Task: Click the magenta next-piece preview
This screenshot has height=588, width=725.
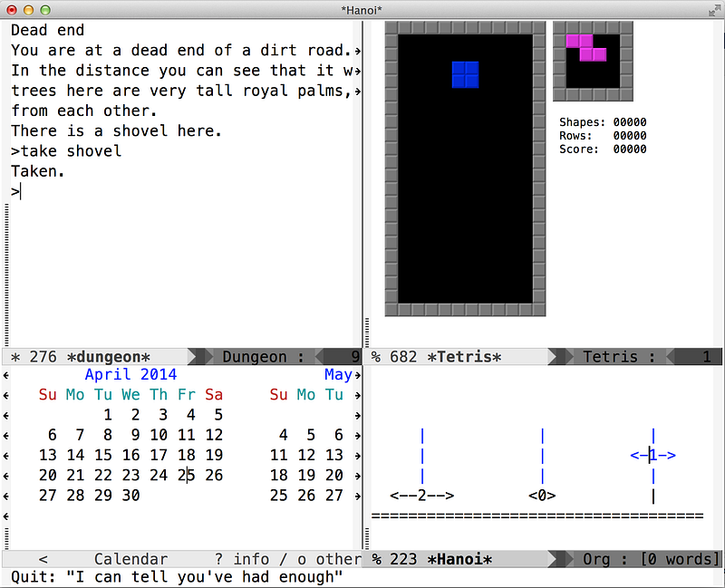Action: click(x=586, y=47)
